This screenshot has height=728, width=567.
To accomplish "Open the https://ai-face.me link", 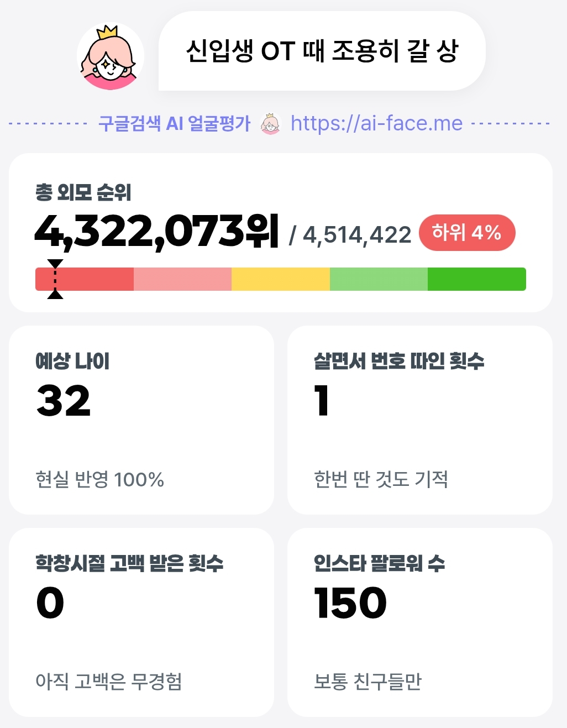I will click(376, 123).
